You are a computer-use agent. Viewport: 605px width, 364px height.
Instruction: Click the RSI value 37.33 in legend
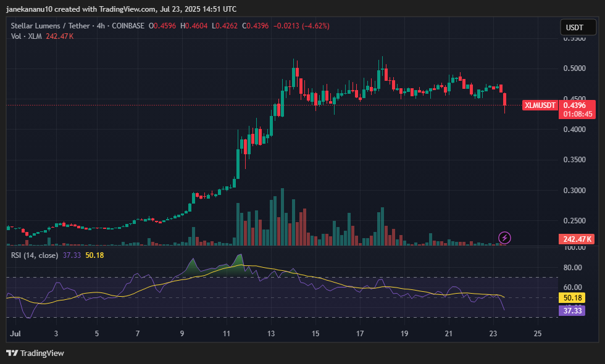72,255
